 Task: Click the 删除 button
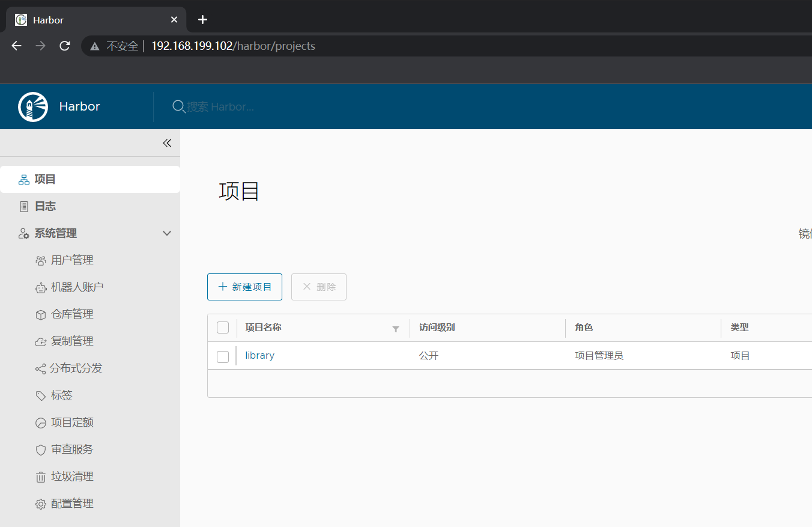coord(319,287)
